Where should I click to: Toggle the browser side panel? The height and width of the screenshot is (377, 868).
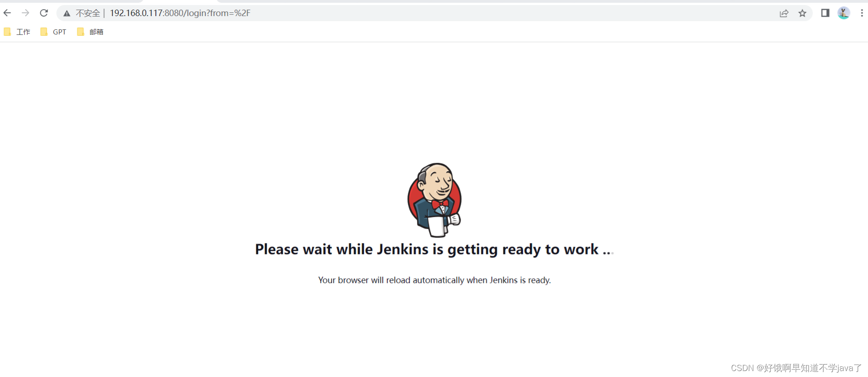click(x=825, y=13)
